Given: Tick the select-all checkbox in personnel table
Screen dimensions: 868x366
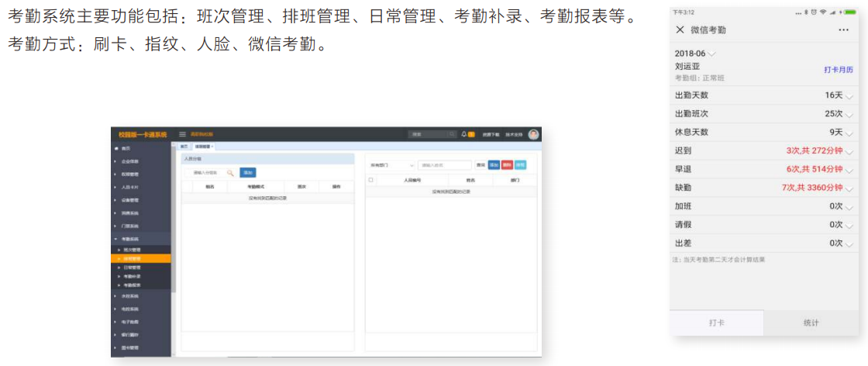Looking at the screenshot, I should 370,180.
